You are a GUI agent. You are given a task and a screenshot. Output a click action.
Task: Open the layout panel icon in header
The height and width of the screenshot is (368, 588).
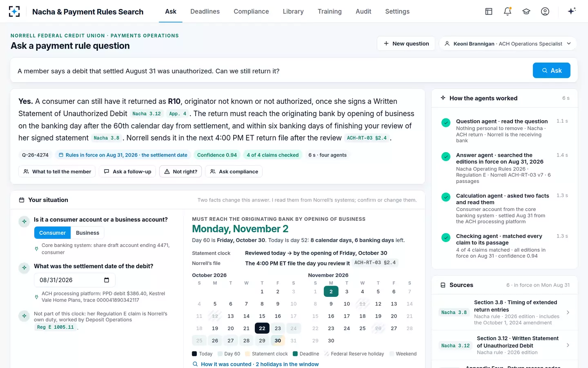pyautogui.click(x=489, y=11)
